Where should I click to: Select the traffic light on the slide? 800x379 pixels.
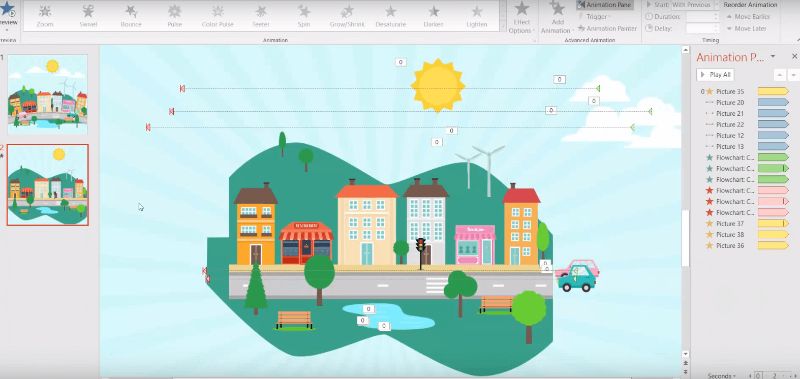tap(421, 253)
